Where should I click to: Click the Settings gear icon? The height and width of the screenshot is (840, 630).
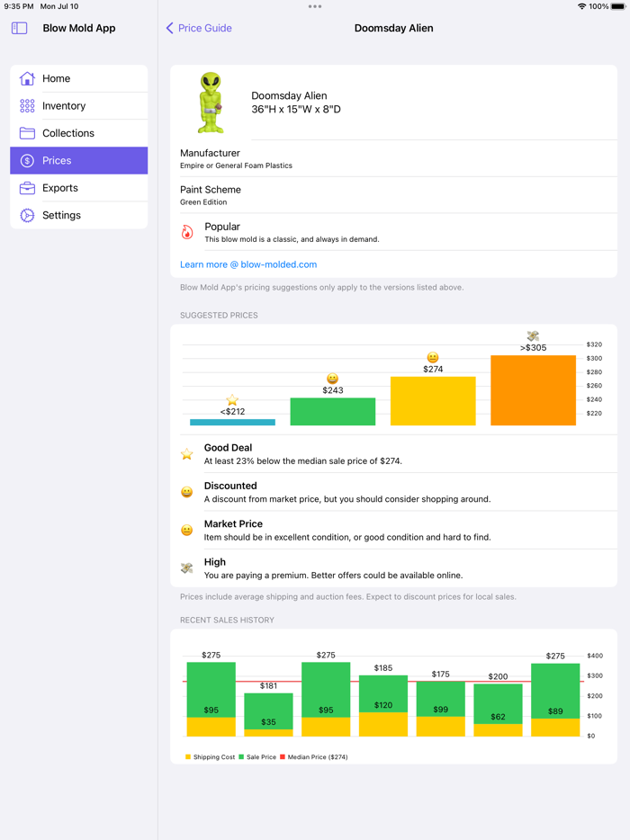(x=27, y=215)
